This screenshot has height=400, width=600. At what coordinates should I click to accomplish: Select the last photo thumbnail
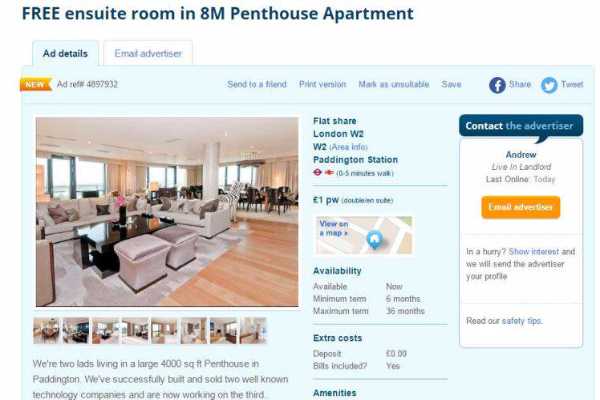coord(253,331)
